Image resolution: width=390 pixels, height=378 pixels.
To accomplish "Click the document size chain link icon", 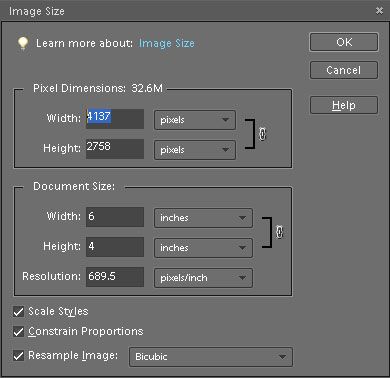I will pos(280,232).
